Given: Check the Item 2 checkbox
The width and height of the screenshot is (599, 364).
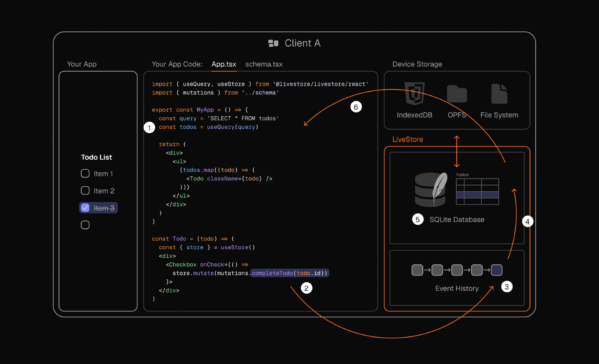Looking at the screenshot, I should coord(85,191).
